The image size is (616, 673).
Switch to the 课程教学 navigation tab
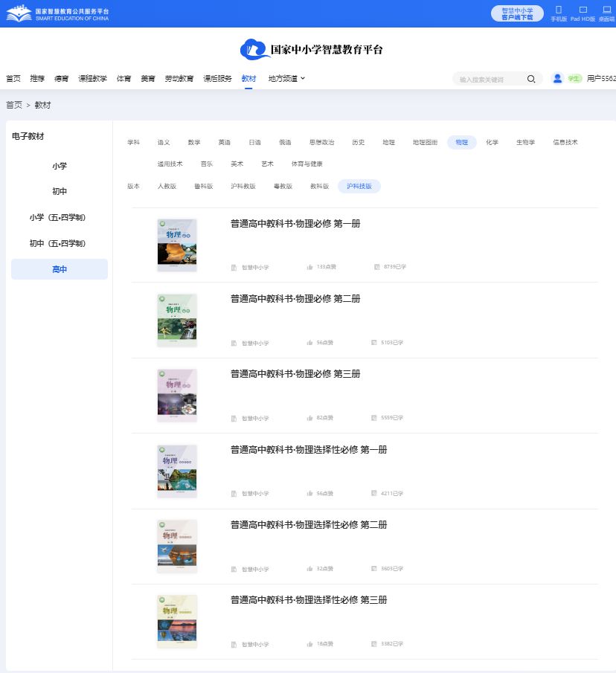pyautogui.click(x=92, y=78)
